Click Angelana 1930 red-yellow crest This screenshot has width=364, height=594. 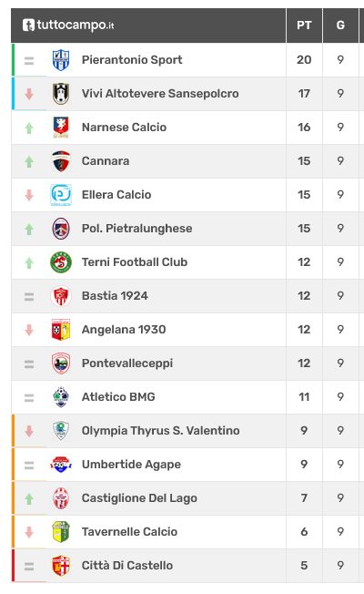point(61,330)
